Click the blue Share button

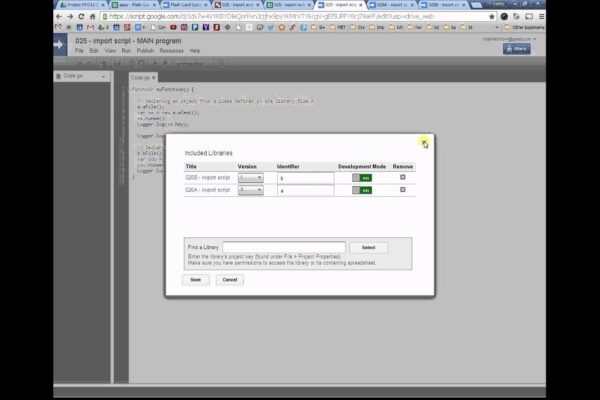517,49
